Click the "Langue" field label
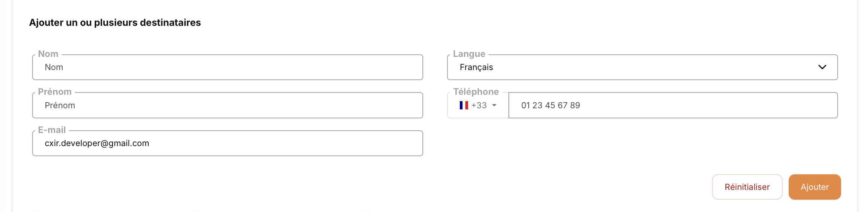Viewport: 868px width, 212px height. click(x=469, y=54)
